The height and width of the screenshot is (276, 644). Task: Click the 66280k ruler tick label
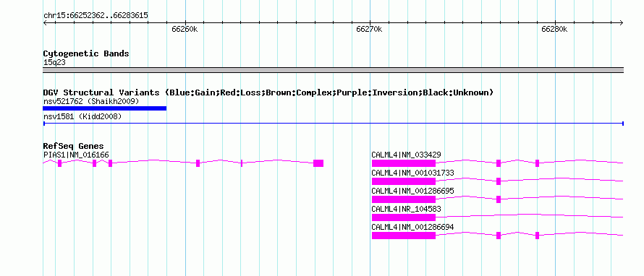(554, 29)
